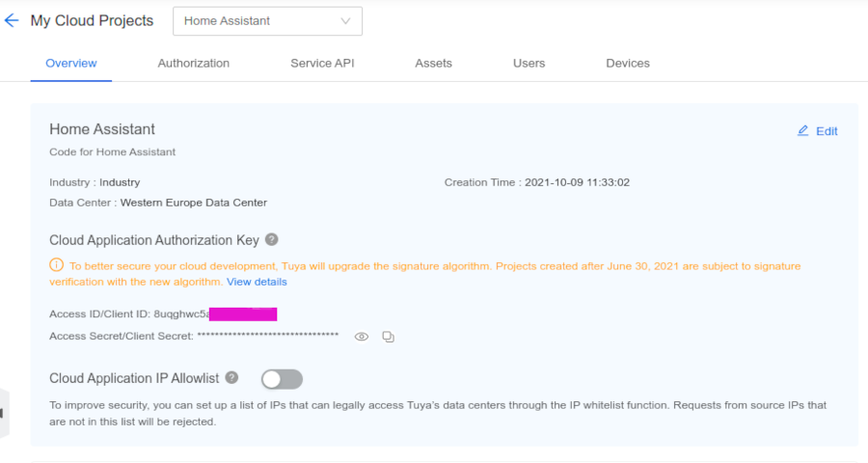Image resolution: width=868 pixels, height=463 pixels.
Task: Click the pencil edit icon
Action: tap(802, 131)
